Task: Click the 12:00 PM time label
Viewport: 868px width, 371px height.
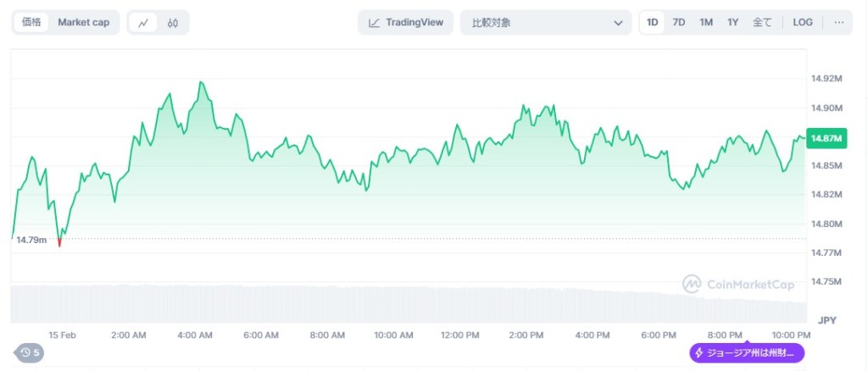Action: pos(459,335)
